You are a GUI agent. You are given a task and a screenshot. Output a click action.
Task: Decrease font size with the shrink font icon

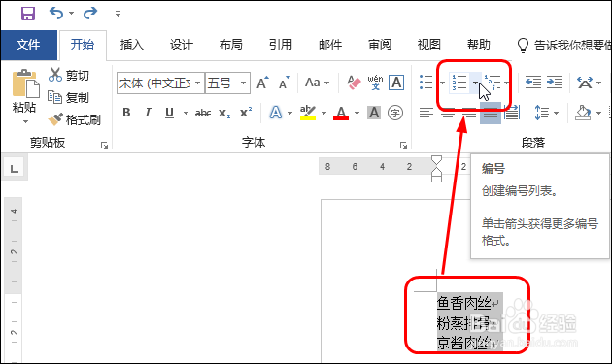tap(285, 83)
